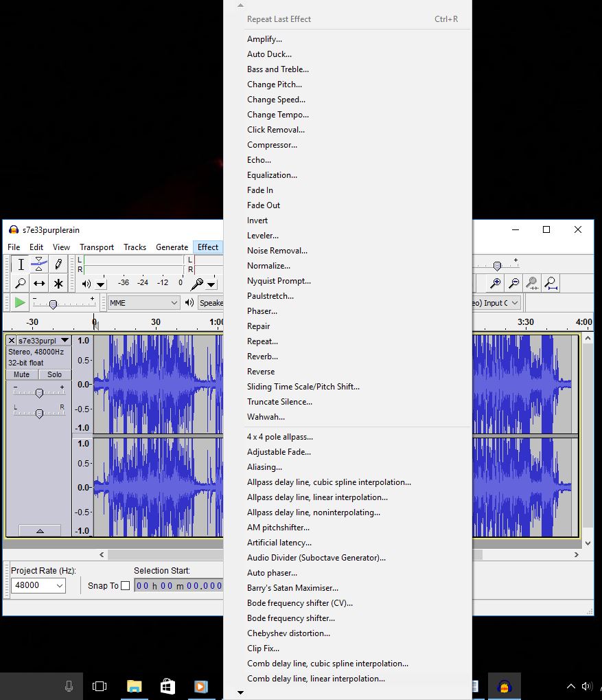Open the Project Rate 48000 dropdown
This screenshot has width=602, height=700.
click(38, 585)
